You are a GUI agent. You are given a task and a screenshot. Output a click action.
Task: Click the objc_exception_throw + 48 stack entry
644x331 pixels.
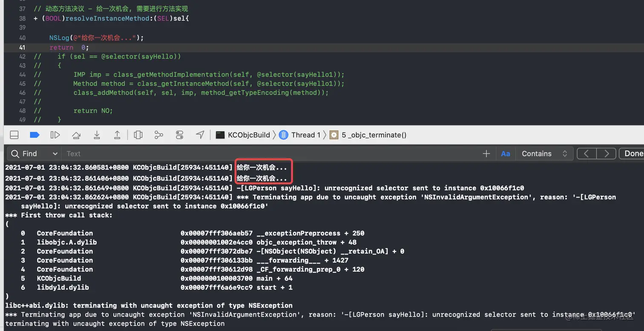[306, 242]
